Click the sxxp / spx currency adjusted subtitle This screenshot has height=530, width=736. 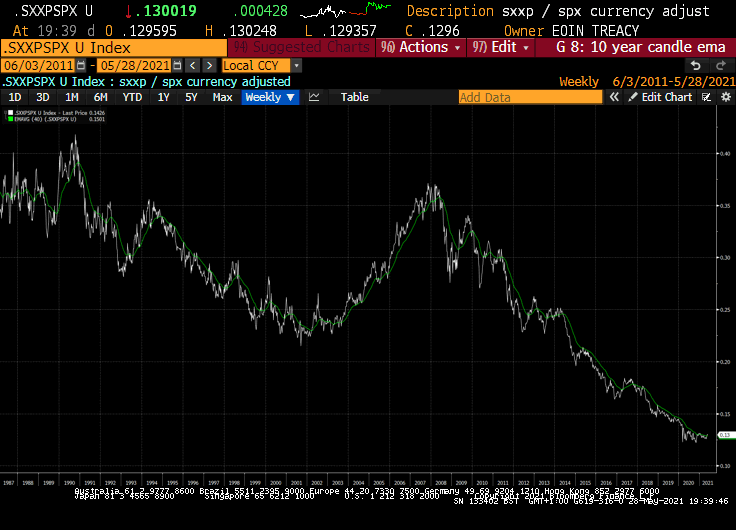pyautogui.click(x=205, y=82)
